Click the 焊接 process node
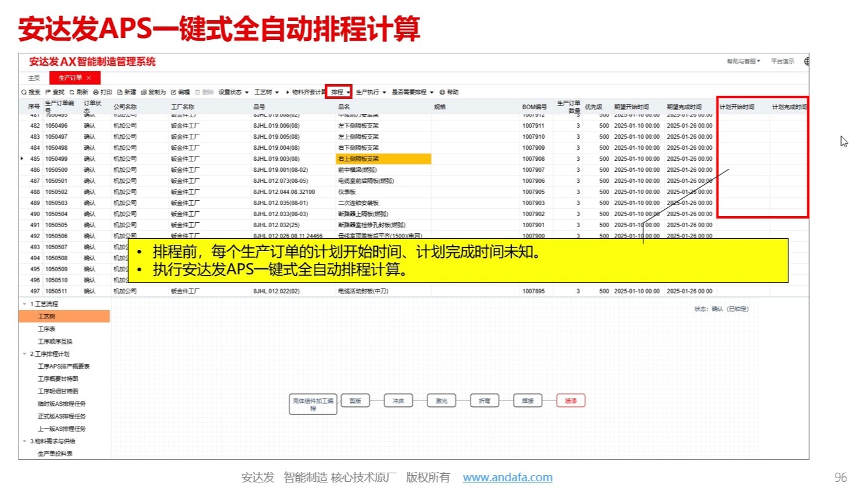The image size is (868, 488). [x=528, y=401]
